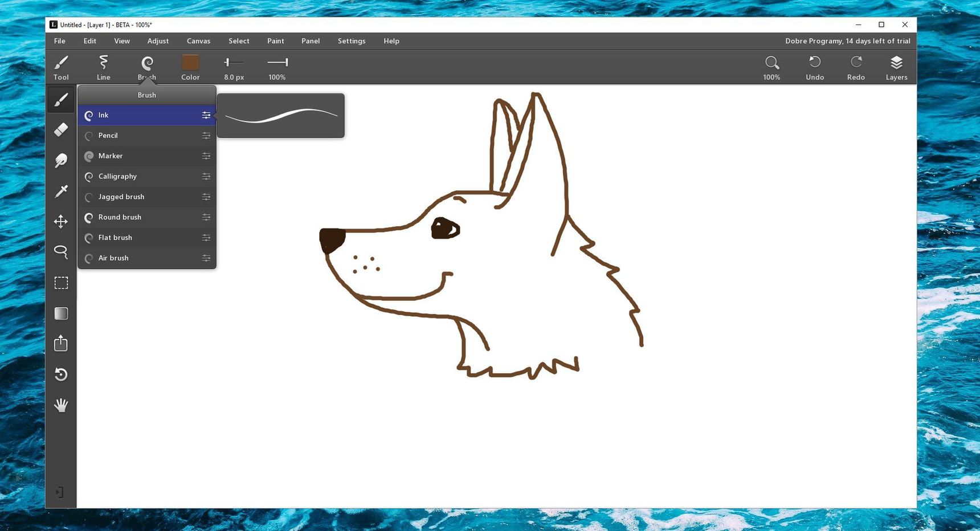Open the Tool menu in toolbar
Viewport: 980px width, 531px height.
coord(61,67)
